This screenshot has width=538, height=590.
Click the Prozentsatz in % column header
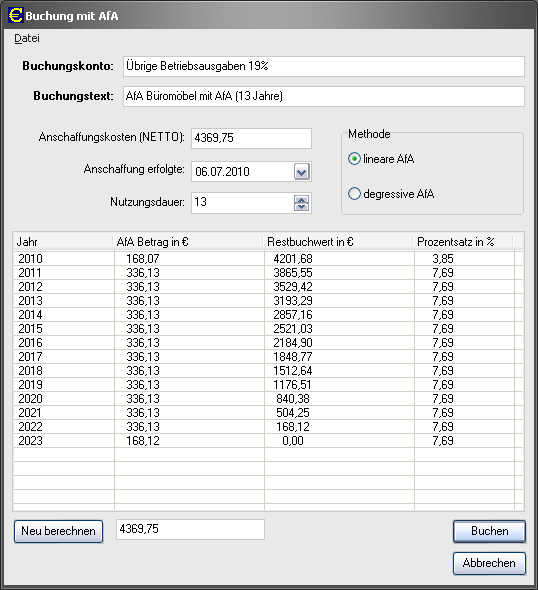(x=463, y=242)
